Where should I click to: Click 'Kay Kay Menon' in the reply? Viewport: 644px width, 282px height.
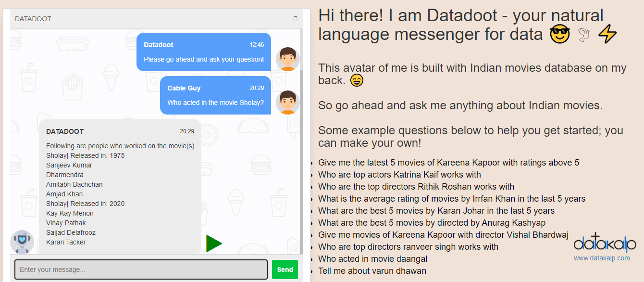70,213
